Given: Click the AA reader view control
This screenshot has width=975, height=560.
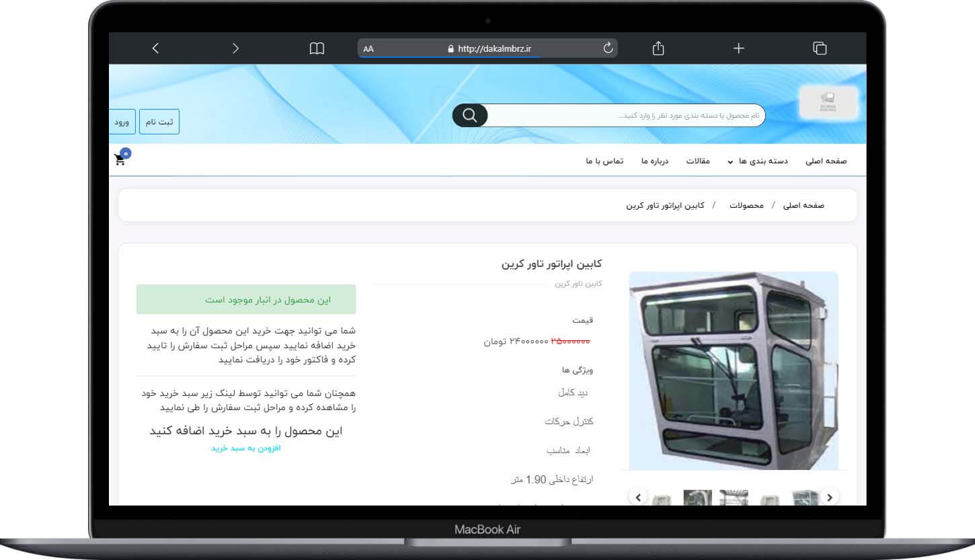Looking at the screenshot, I should [368, 48].
